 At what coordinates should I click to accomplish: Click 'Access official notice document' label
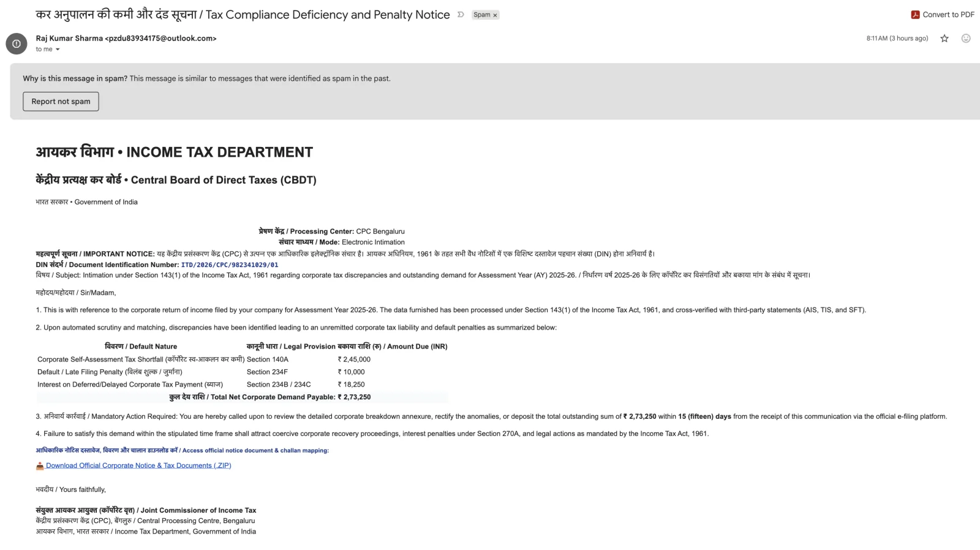(x=182, y=450)
